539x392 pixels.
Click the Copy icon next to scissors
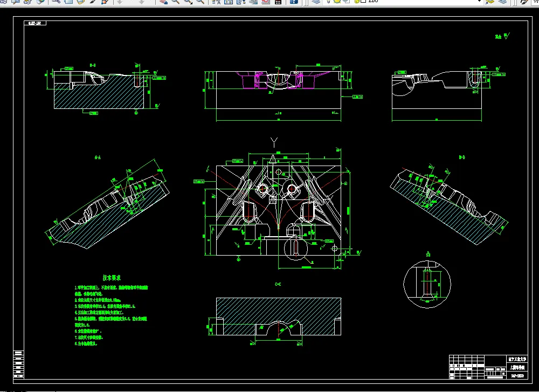click(68, 2)
